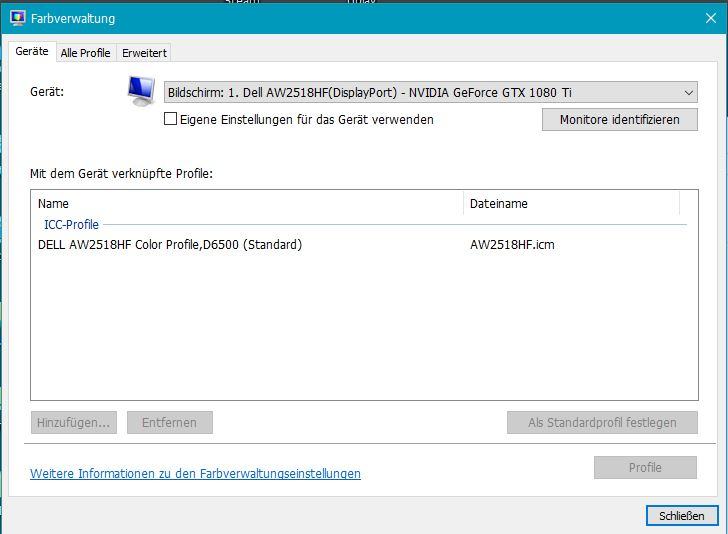The height and width of the screenshot is (534, 728).
Task: Click the Dateiname column header
Action: point(572,203)
